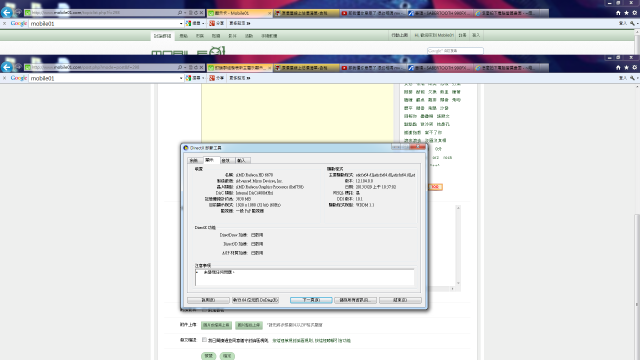Click the front window page vertical scrollbar
The width and height of the screenshot is (640, 360).
click(x=637, y=222)
